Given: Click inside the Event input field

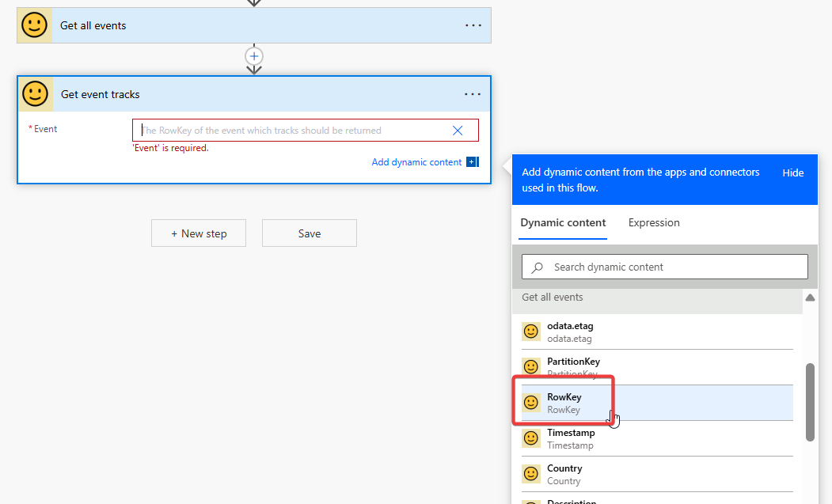Looking at the screenshot, I should tap(293, 131).
